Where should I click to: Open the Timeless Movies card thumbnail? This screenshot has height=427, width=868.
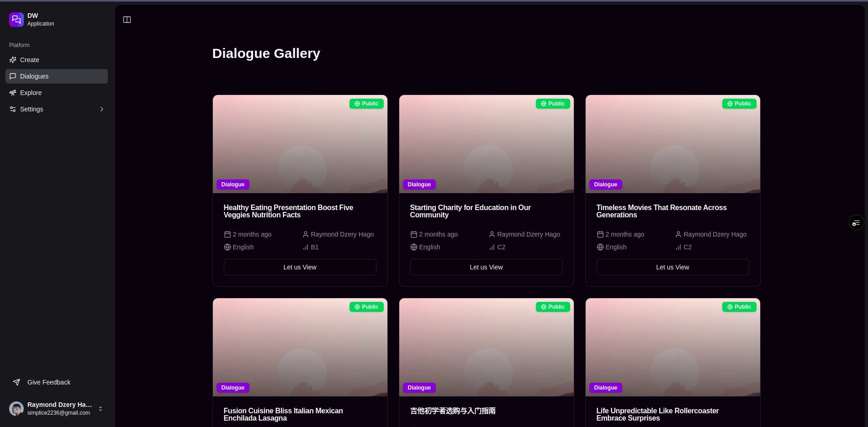(673, 144)
